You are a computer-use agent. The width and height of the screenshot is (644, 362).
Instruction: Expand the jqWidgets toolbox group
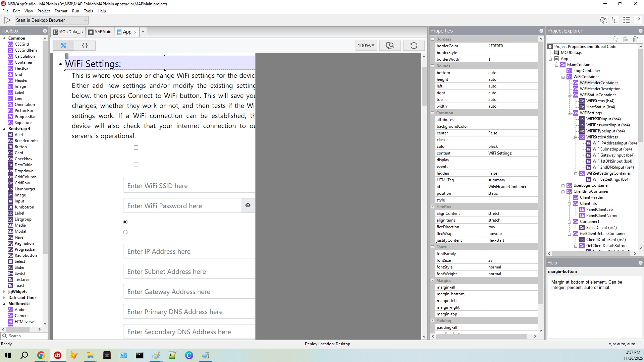tap(4, 292)
